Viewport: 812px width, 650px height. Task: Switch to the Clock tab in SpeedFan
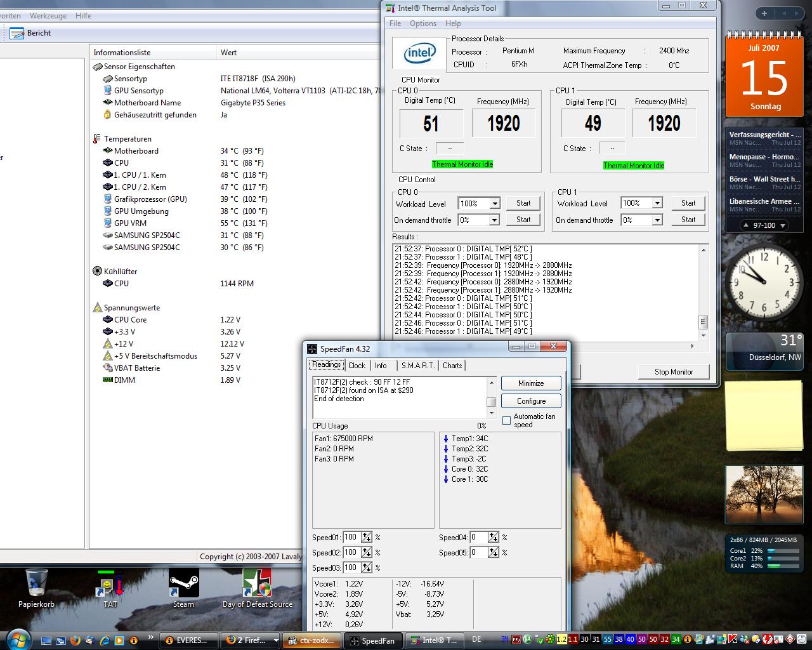coord(357,366)
